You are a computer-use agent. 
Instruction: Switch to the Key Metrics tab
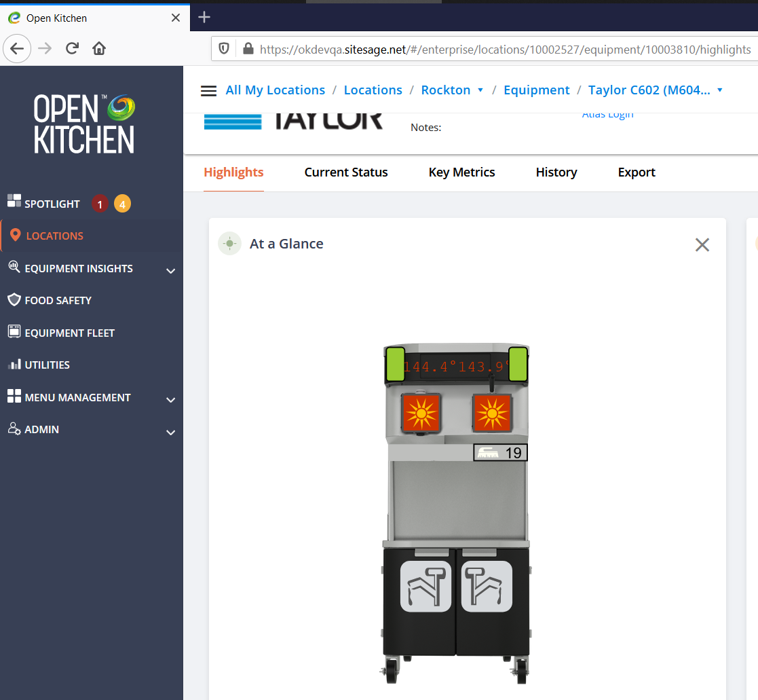pyautogui.click(x=461, y=172)
